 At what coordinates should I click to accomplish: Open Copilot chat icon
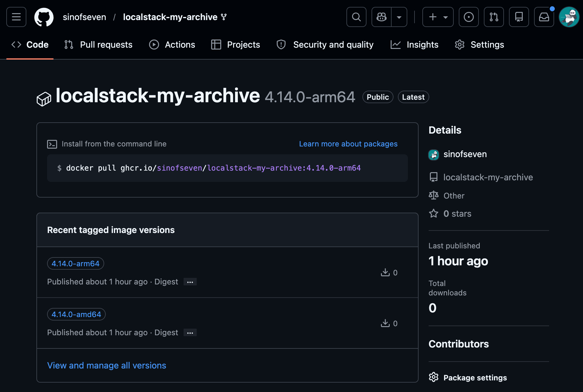(382, 17)
